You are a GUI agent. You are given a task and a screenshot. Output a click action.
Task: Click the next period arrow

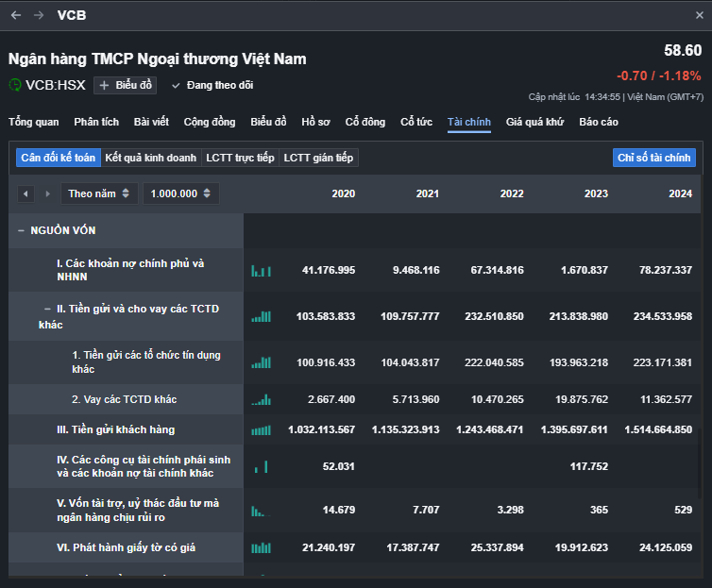point(47,193)
